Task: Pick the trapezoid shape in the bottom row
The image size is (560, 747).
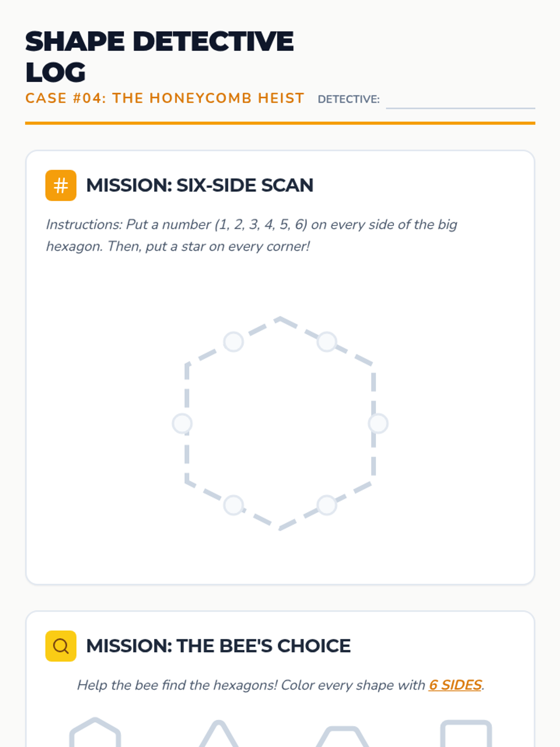Action: coord(342,739)
